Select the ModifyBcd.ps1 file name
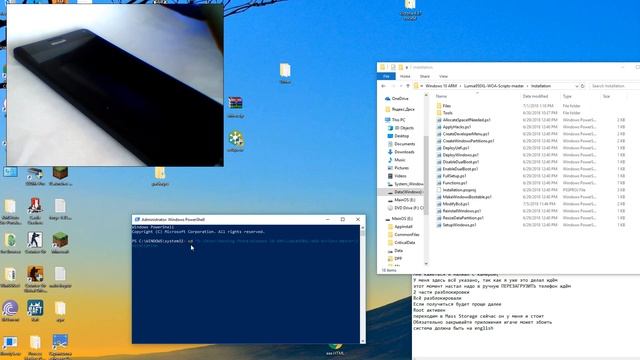This screenshot has height=360, width=640. [456, 204]
